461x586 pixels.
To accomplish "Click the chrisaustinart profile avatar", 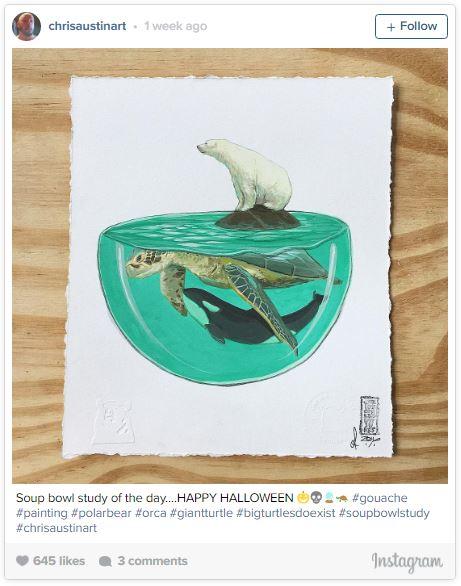I will [x=26, y=26].
